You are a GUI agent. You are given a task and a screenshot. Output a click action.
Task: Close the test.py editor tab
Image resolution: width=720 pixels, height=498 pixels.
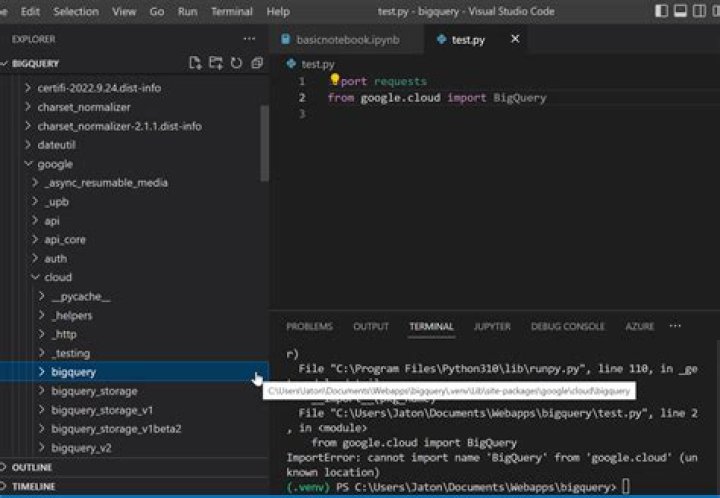(515, 39)
